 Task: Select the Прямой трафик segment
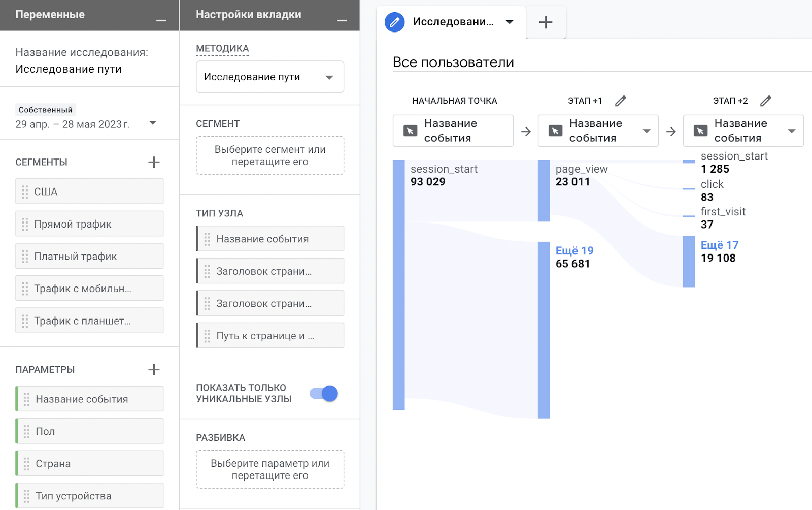tap(89, 224)
